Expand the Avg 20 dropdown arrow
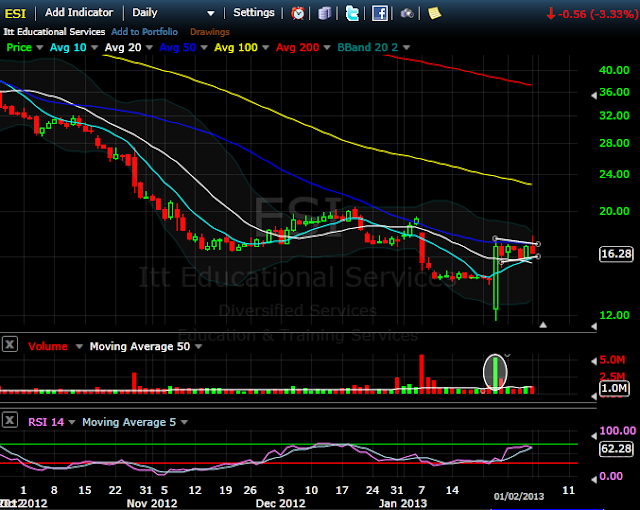This screenshot has height=510, width=640. (x=149, y=48)
